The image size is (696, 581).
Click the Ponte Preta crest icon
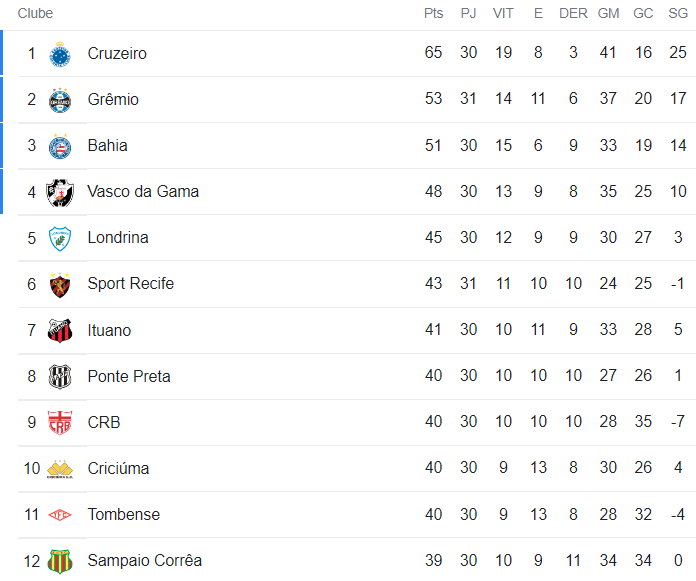coord(60,377)
